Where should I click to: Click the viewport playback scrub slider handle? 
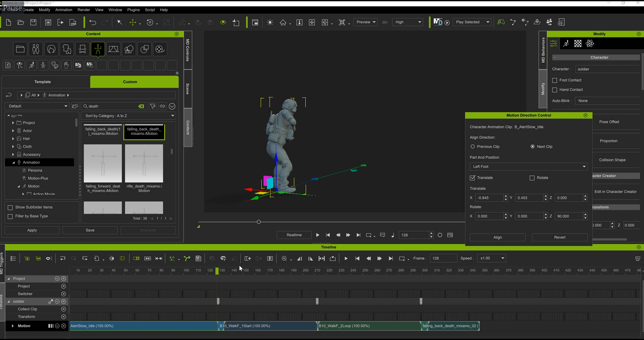point(259,222)
